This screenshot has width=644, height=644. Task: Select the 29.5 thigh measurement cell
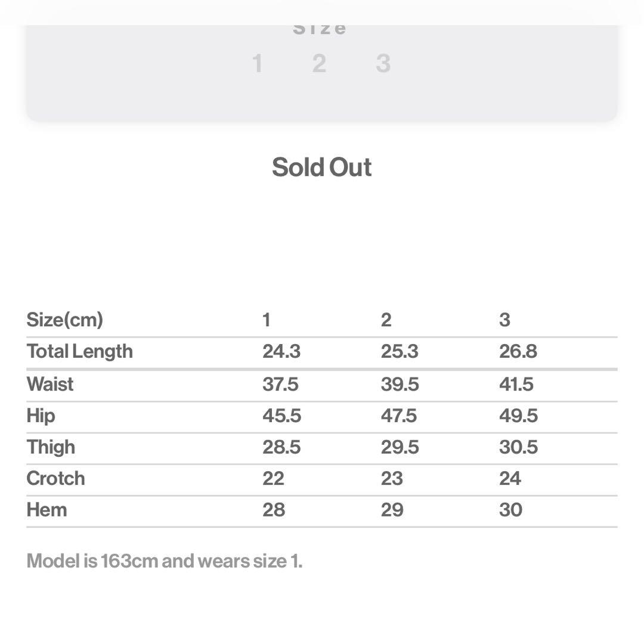400,447
